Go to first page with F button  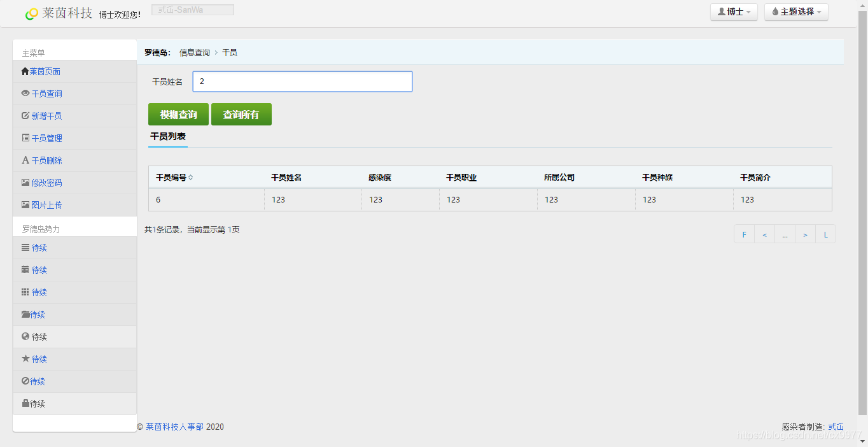[x=744, y=234]
